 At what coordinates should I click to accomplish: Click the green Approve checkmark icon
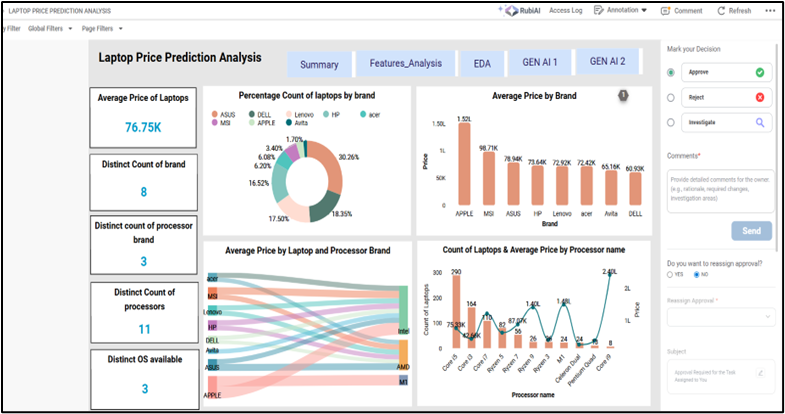coord(760,73)
